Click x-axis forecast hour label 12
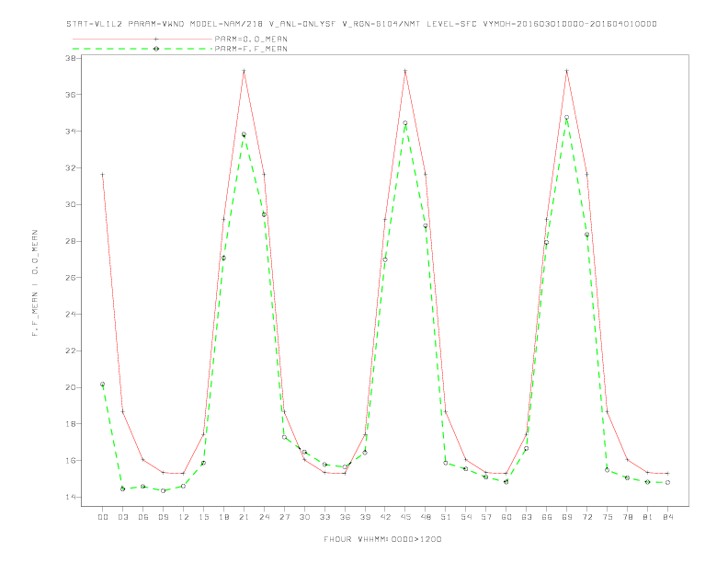The image size is (728, 563). click(x=184, y=517)
